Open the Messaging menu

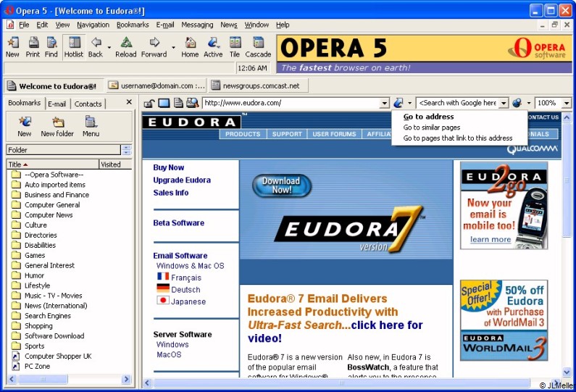tap(197, 25)
